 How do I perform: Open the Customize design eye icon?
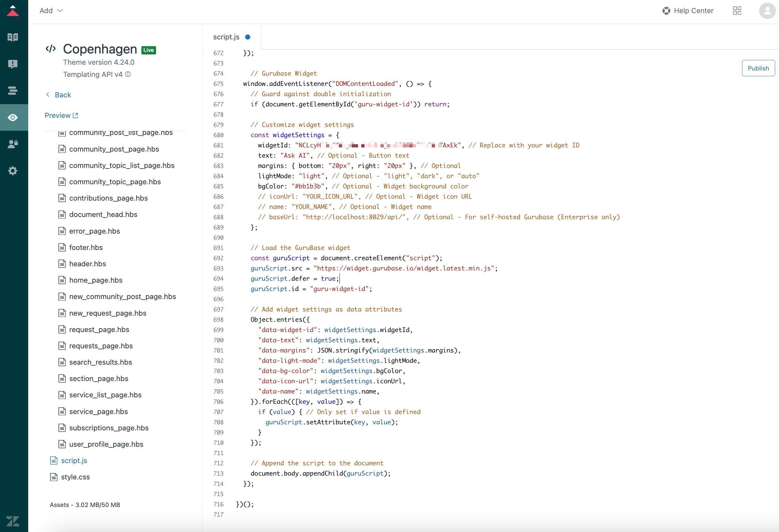(x=13, y=117)
